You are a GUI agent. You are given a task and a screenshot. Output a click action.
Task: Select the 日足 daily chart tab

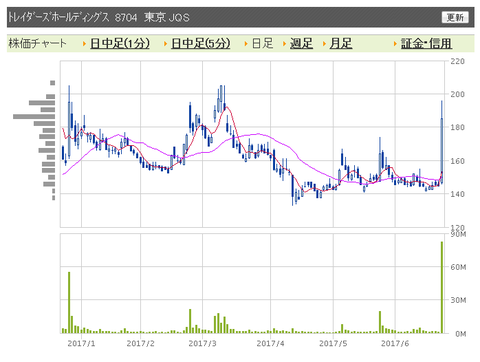(x=262, y=43)
